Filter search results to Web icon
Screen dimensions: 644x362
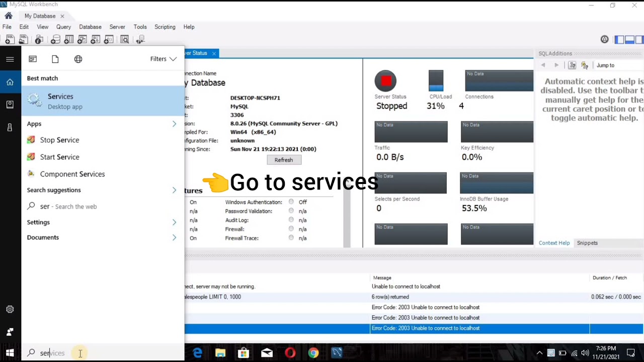tap(78, 59)
